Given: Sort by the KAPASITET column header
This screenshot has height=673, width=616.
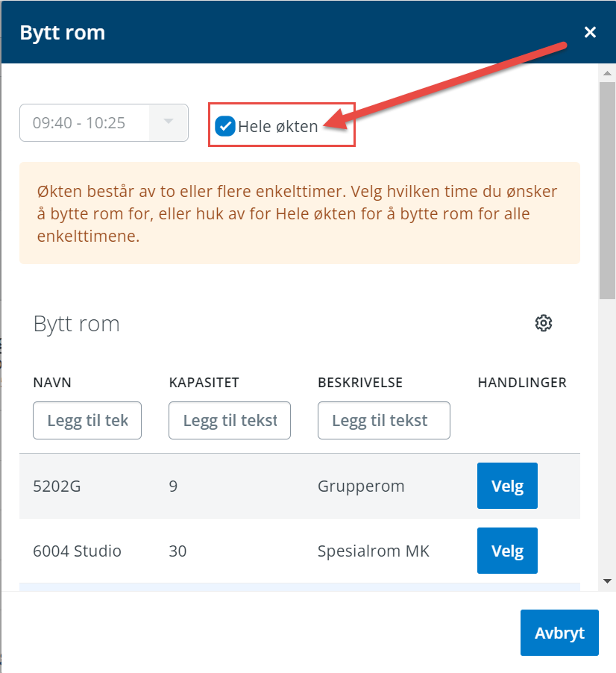Looking at the screenshot, I should [204, 383].
